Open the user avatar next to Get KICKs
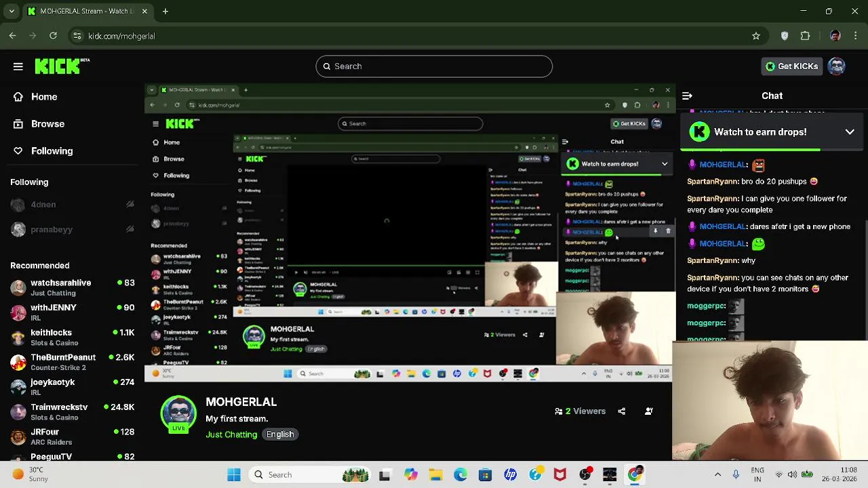 (x=837, y=66)
